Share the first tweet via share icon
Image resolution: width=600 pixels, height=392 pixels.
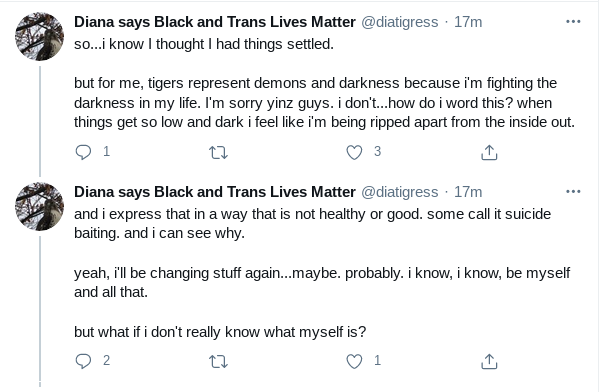(489, 152)
